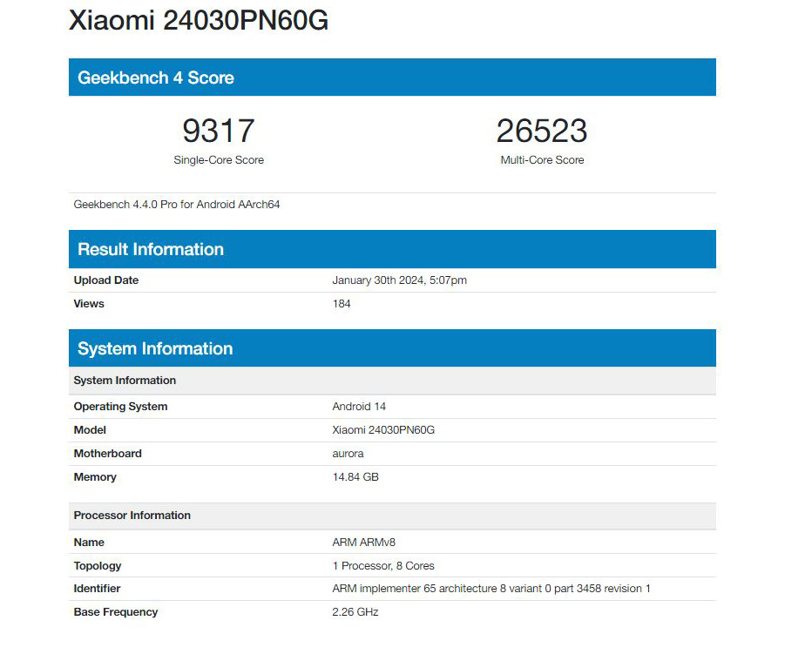This screenshot has width=812, height=661.
Task: Click the blue System Information header
Action: 155,348
